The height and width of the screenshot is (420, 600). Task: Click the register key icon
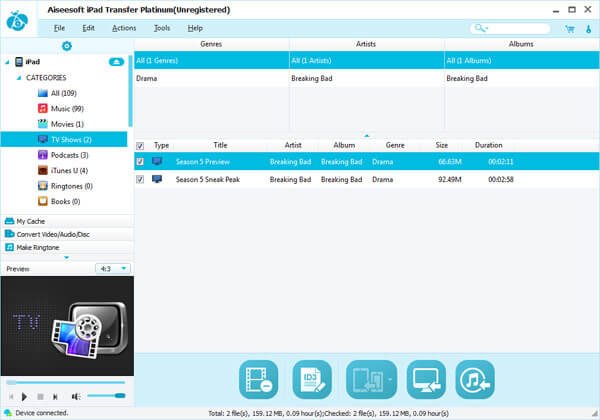(x=589, y=29)
